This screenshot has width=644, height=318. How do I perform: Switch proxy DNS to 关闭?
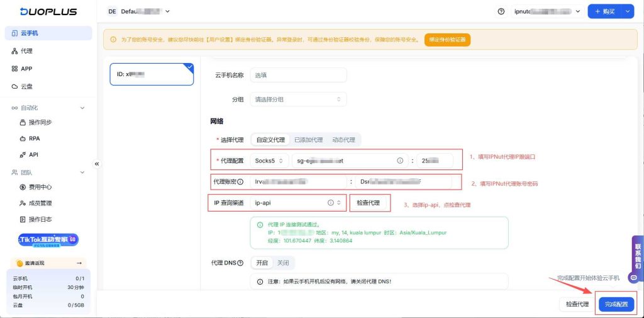283,263
